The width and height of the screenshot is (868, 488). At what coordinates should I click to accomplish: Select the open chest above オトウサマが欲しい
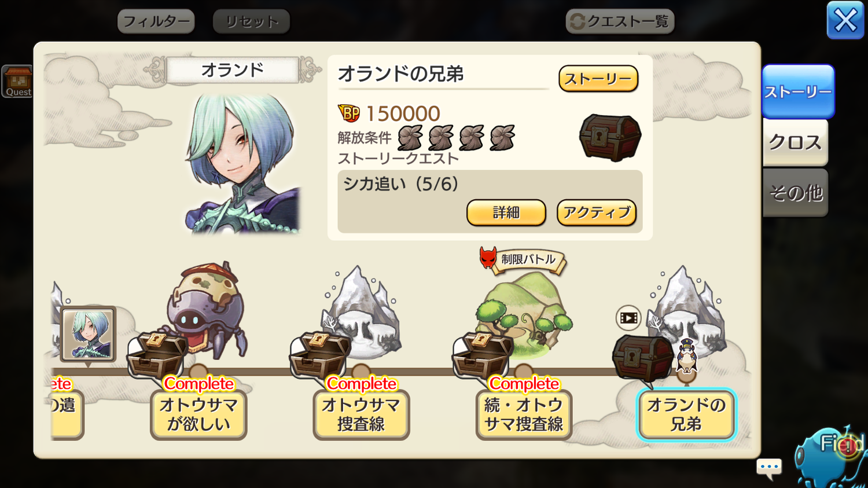click(156, 354)
